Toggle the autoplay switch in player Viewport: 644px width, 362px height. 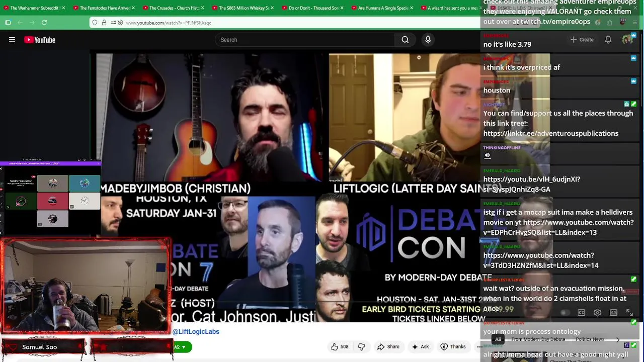coord(565,313)
